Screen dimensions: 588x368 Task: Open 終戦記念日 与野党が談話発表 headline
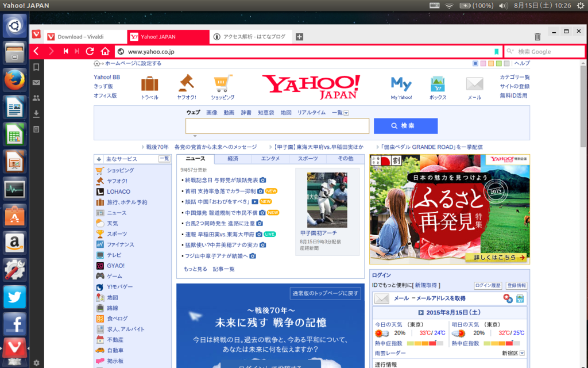coord(222,180)
